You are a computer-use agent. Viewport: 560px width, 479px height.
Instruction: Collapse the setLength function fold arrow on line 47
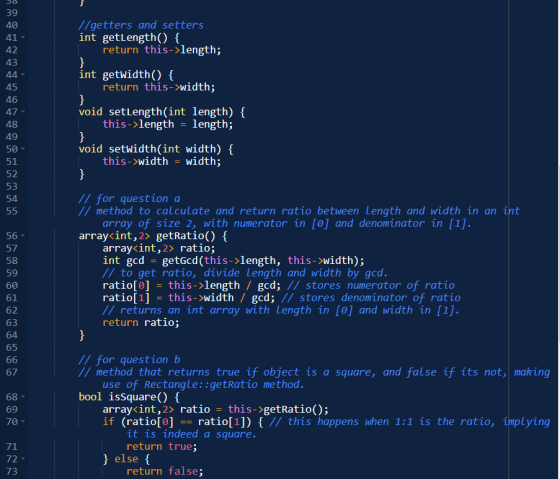click(x=23, y=111)
